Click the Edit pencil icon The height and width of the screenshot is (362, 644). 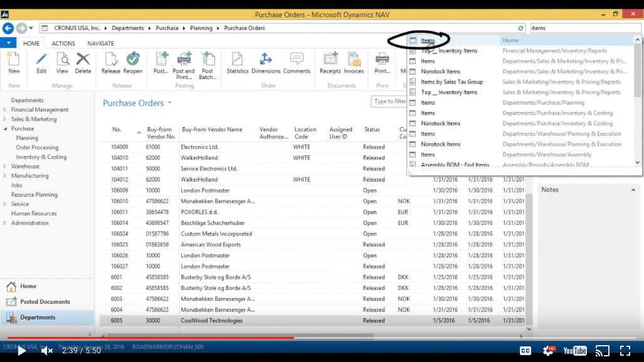click(41, 60)
